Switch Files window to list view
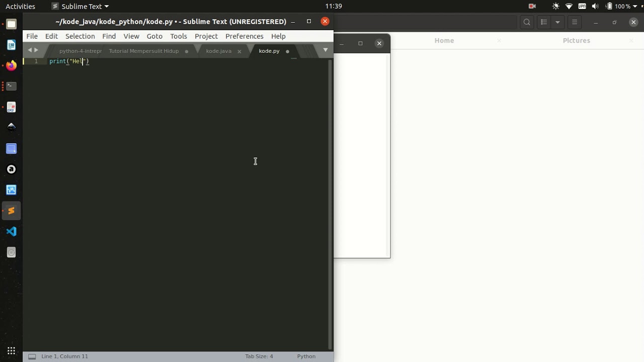644x362 pixels. pyautogui.click(x=544, y=22)
